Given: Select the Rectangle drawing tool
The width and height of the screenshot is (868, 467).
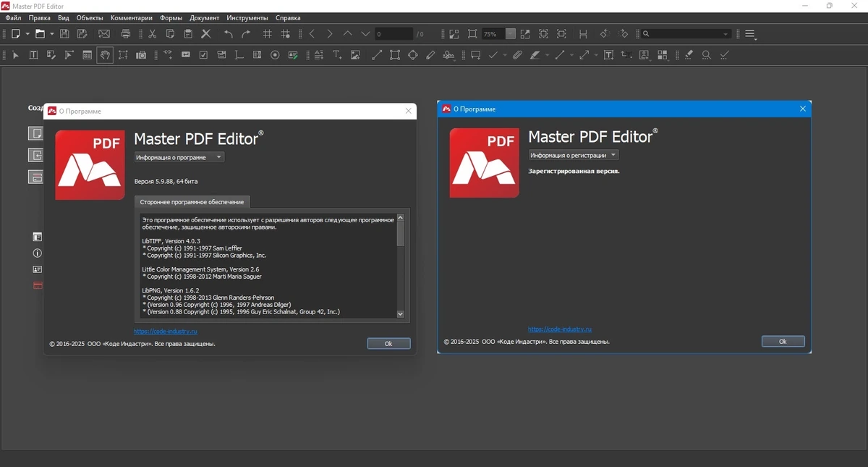Looking at the screenshot, I should click(395, 55).
